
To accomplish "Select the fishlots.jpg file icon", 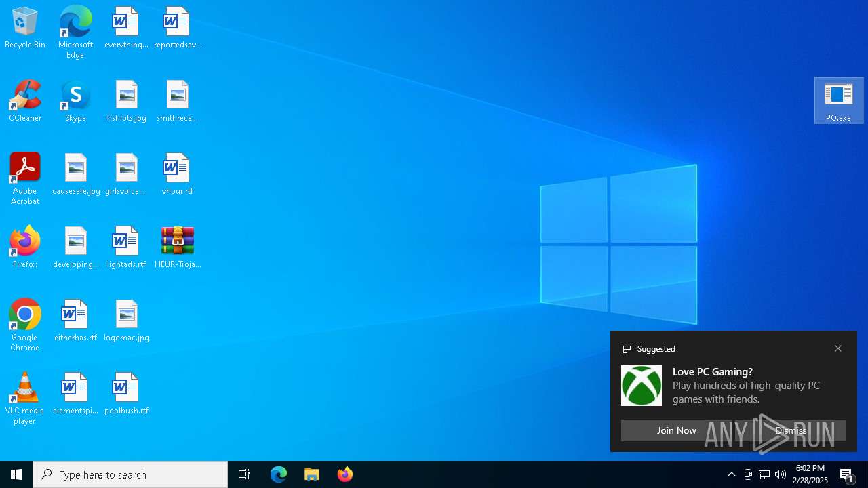I will click(x=126, y=102).
